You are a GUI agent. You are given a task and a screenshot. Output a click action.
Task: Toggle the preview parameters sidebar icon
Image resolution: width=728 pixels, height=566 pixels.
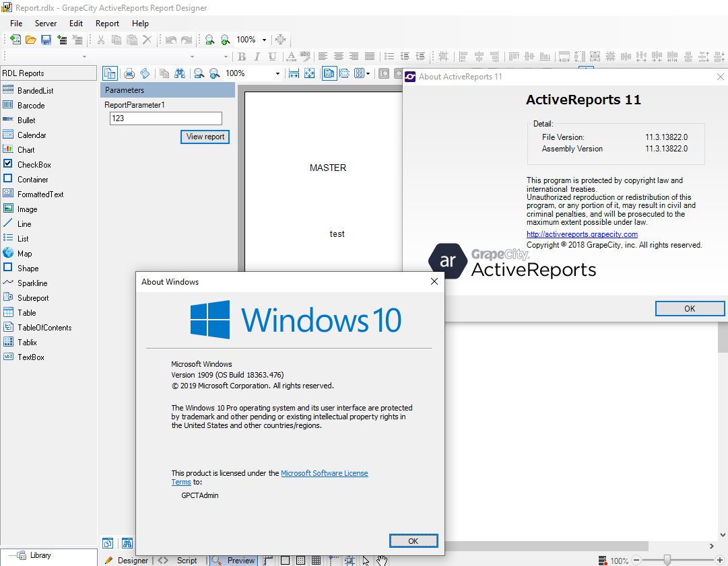tap(110, 73)
